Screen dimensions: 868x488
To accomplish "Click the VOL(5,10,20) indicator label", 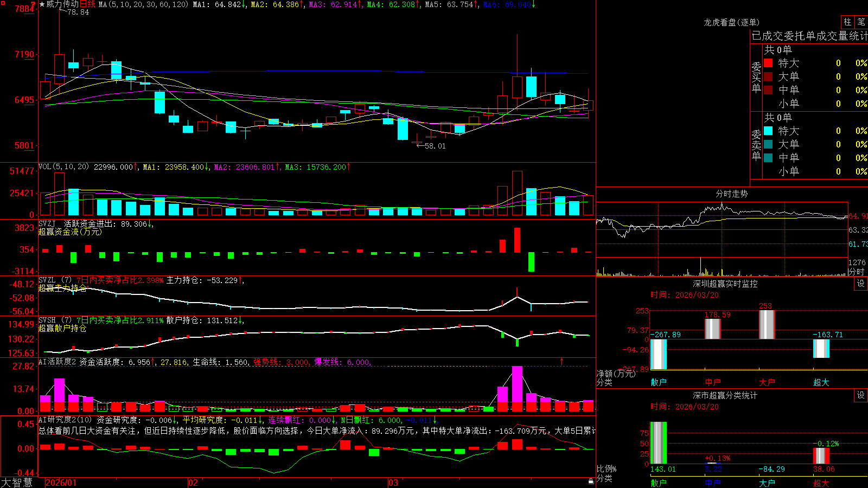I will tap(64, 166).
